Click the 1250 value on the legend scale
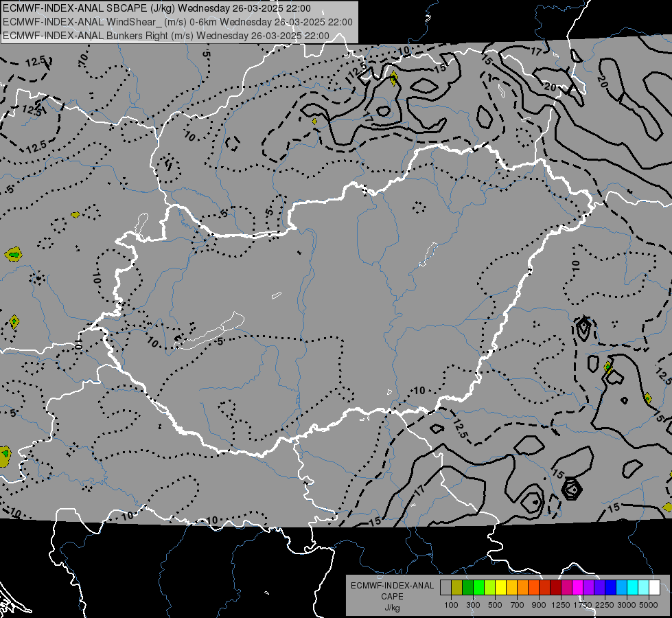 pyautogui.click(x=561, y=605)
